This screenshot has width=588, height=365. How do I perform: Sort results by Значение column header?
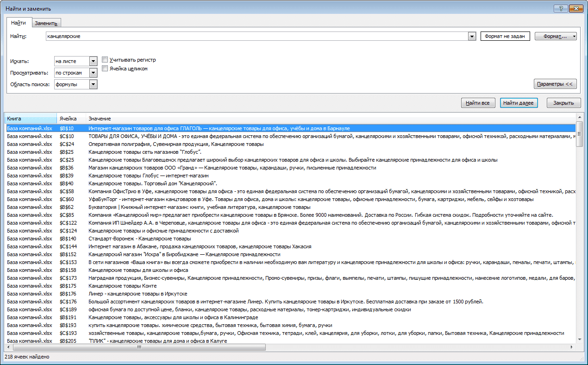[x=331, y=119]
